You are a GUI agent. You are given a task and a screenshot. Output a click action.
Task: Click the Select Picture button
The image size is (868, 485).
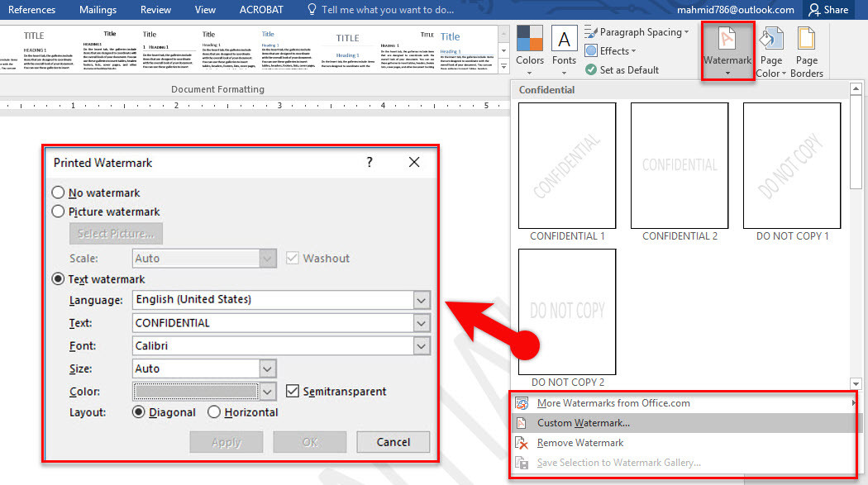116,233
